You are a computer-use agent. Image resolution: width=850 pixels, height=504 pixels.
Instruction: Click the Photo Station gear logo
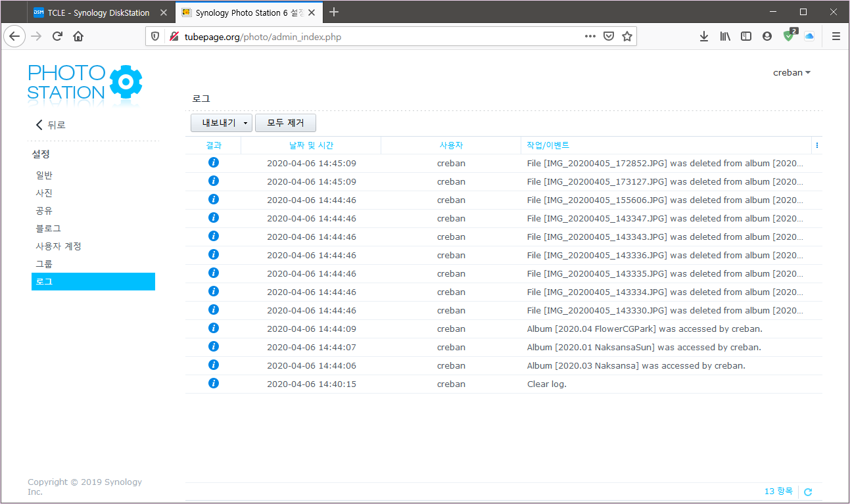126,82
